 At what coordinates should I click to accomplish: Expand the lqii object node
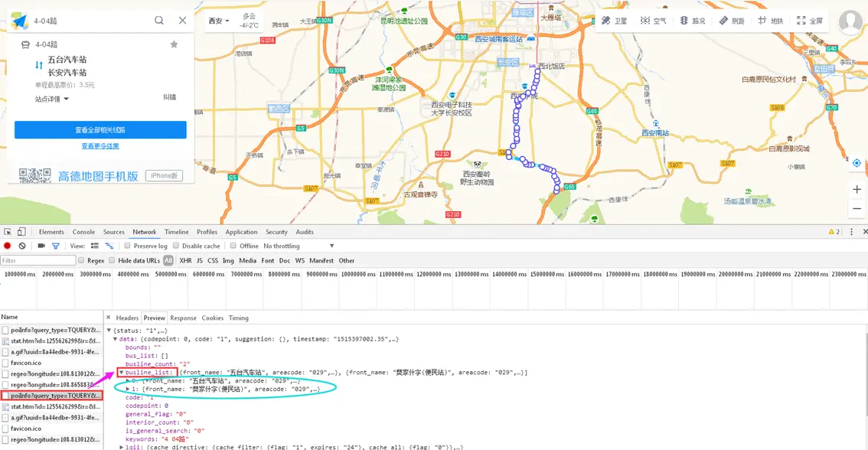[121, 447]
